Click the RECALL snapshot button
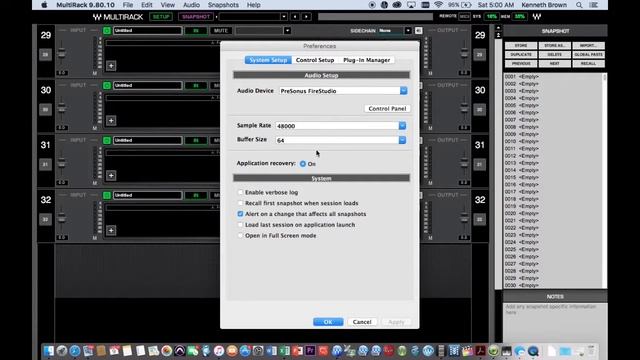 [x=588, y=64]
